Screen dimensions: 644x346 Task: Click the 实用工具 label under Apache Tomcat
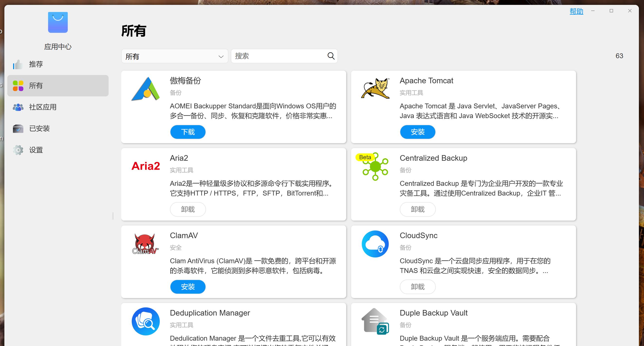pyautogui.click(x=411, y=93)
